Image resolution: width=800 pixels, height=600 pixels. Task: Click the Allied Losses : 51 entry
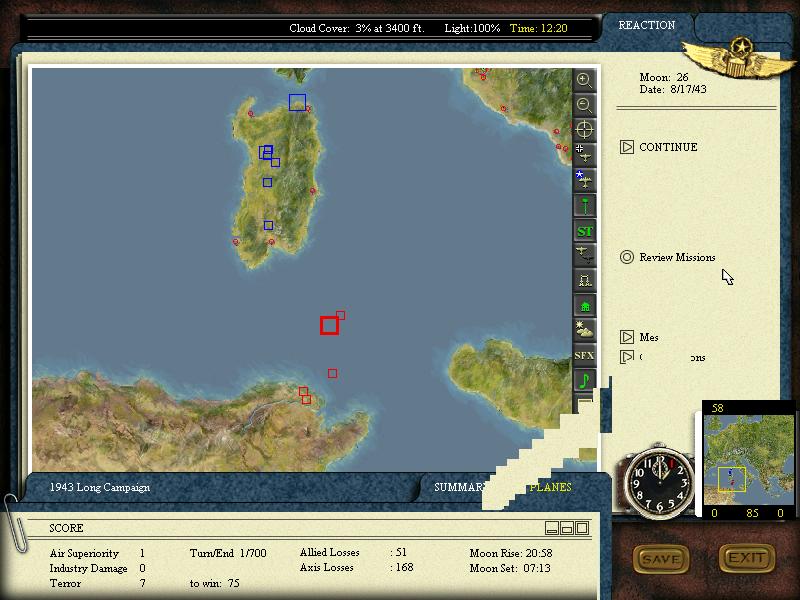click(x=353, y=553)
